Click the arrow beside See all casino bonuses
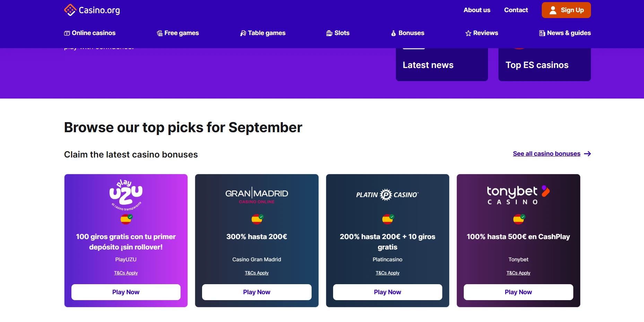This screenshot has height=322, width=644. [588, 154]
